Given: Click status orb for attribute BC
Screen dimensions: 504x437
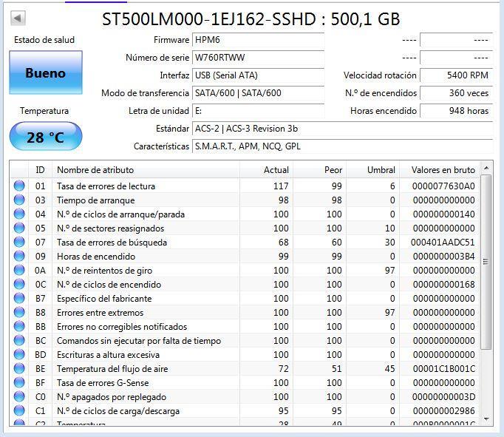Looking at the screenshot, I should coord(19,340).
